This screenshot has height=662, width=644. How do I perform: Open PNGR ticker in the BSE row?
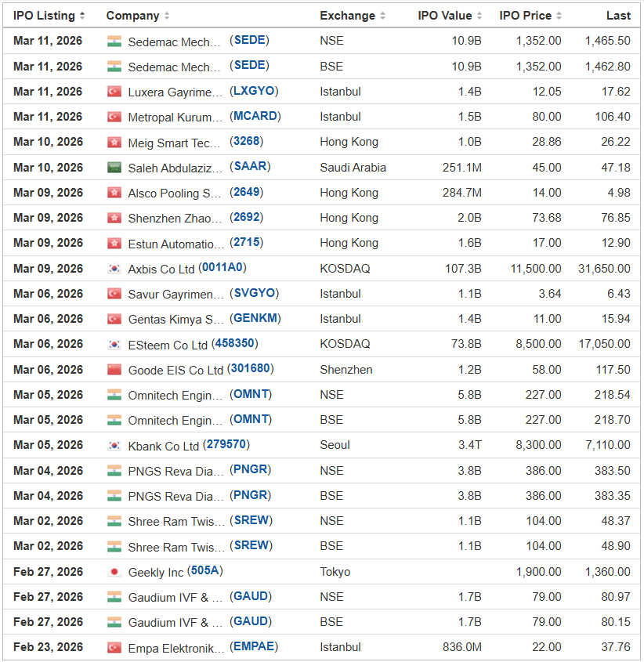251,495
